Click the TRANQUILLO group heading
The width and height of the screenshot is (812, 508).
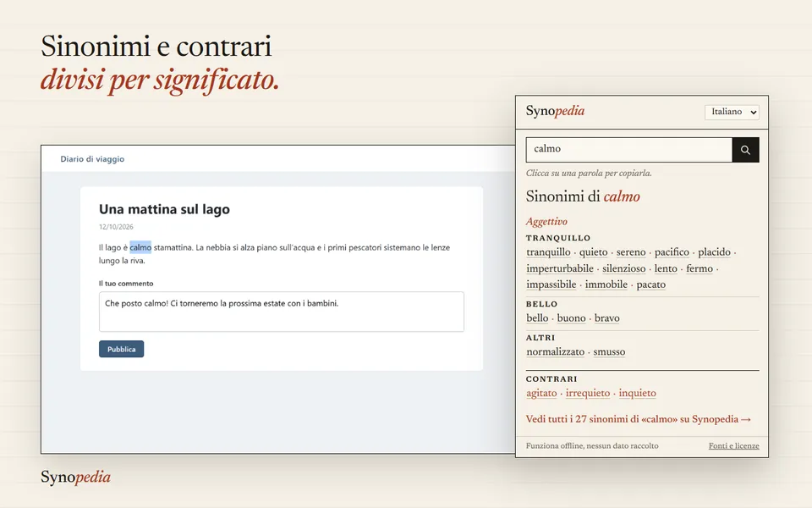(558, 238)
